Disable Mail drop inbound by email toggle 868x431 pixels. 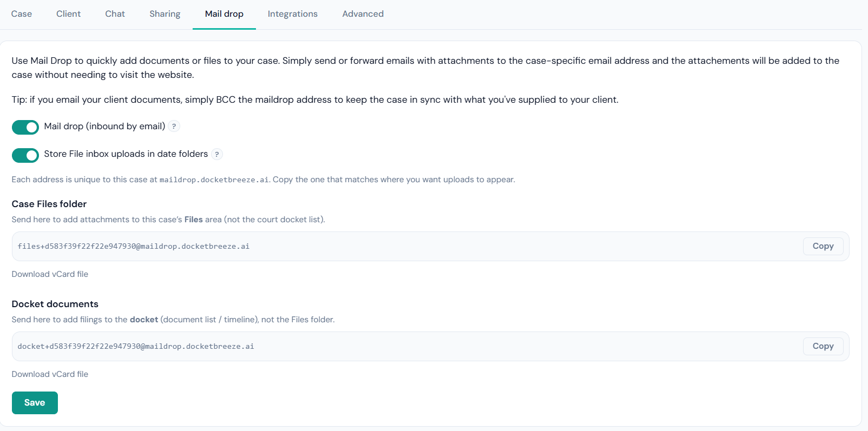point(25,127)
